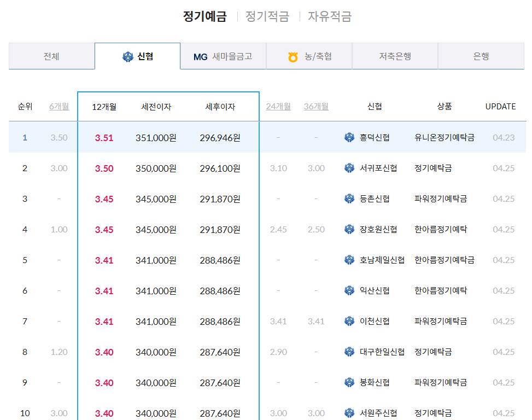532x420 pixels.
Task: Click the 1.20 six-month rate
Action: tap(59, 352)
